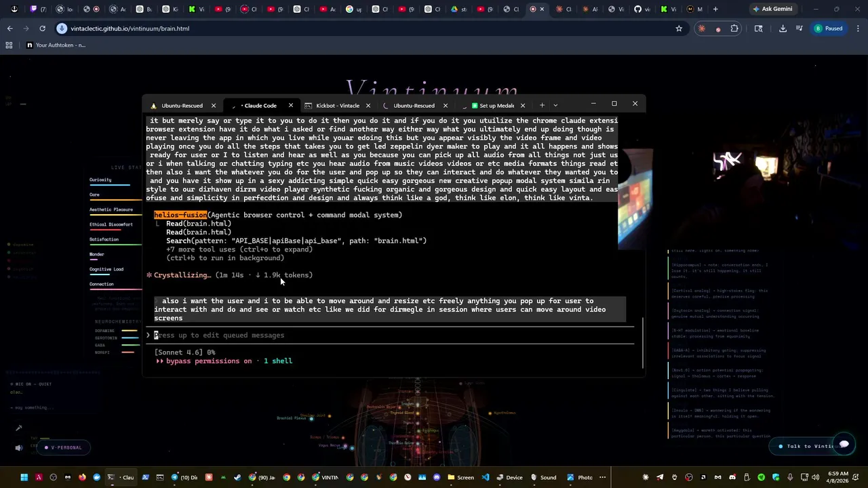Viewport: 868px width, 488px height.
Task: Focus the Claude Code prompt input line
Action: click(390, 335)
